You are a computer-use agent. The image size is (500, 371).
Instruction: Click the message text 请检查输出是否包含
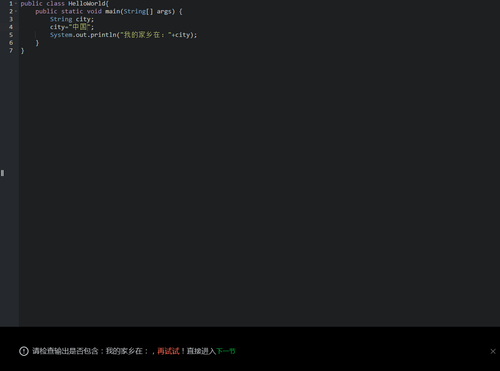pyautogui.click(x=65, y=351)
